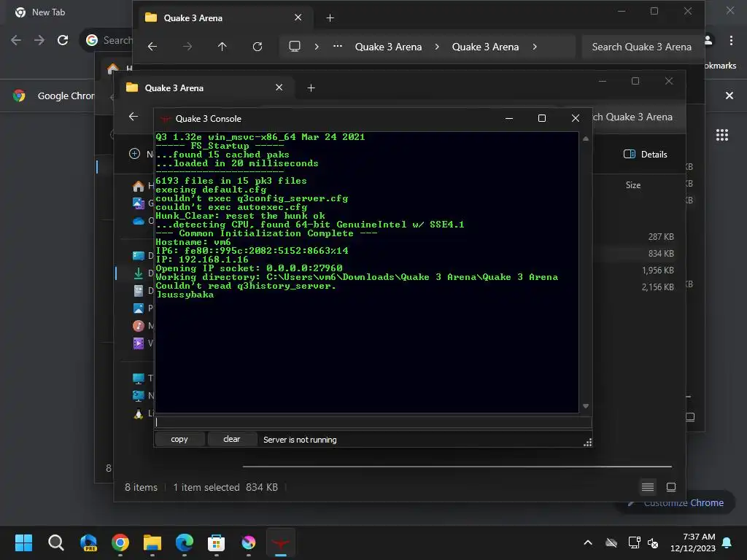Screen dimensions: 747x560
Task: Click back arrow in rear explorer window
Action: point(152,47)
